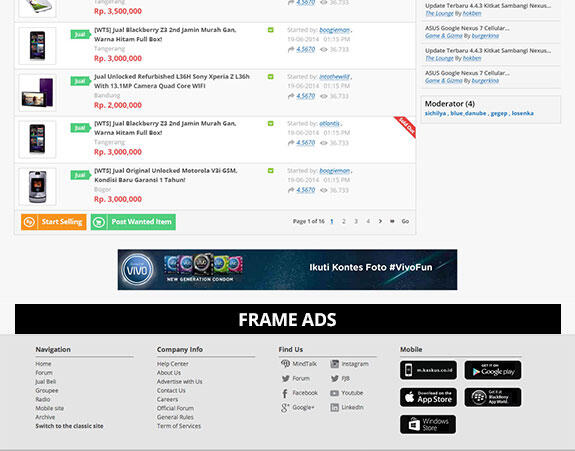Open Official Forum in Company Info
The image size is (575, 451).
pyautogui.click(x=175, y=408)
